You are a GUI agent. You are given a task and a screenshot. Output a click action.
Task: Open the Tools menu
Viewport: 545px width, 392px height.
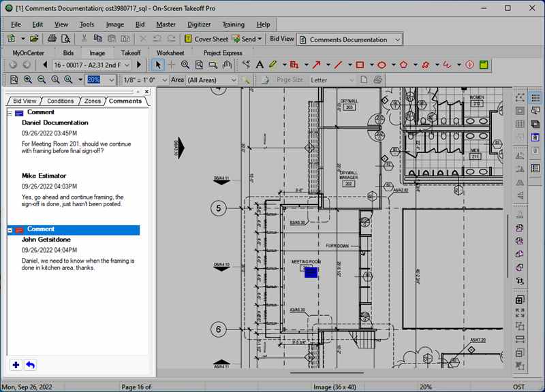pos(87,24)
